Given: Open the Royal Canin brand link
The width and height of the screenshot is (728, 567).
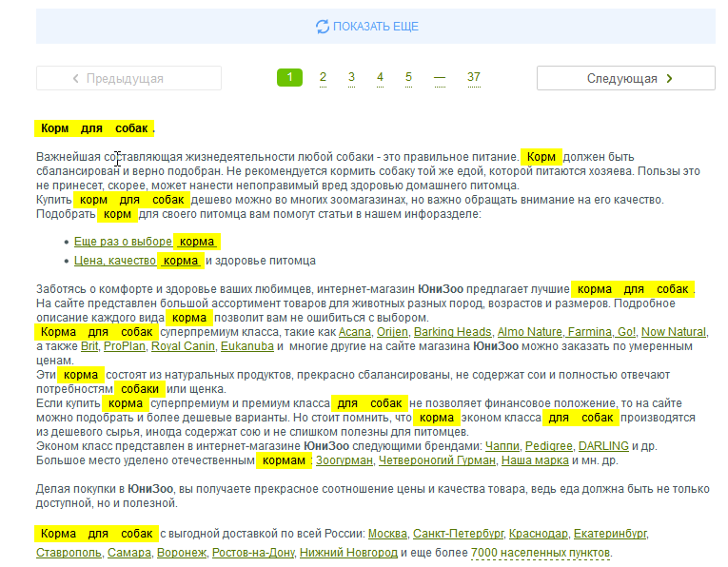Looking at the screenshot, I should 183,346.
